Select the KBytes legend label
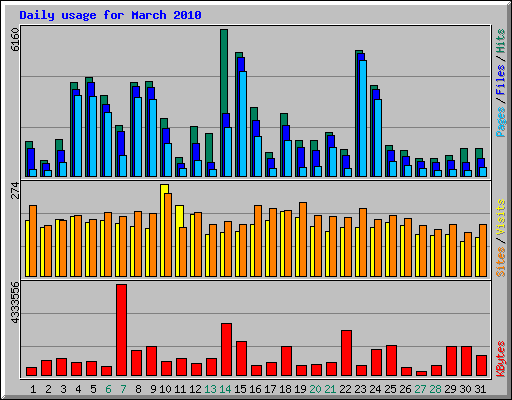The image size is (512, 400). 501,359
